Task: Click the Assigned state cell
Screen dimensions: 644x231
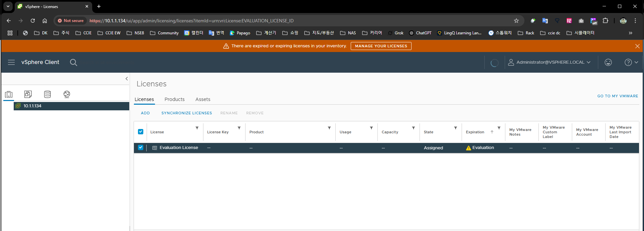Action: (x=433, y=148)
